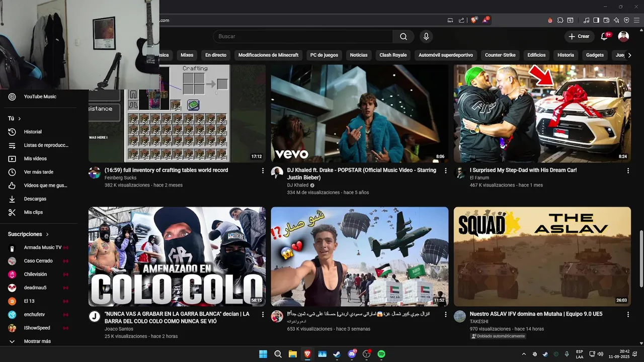Open TAKESHI channel link
This screenshot has width=644, height=362.
(x=480, y=322)
